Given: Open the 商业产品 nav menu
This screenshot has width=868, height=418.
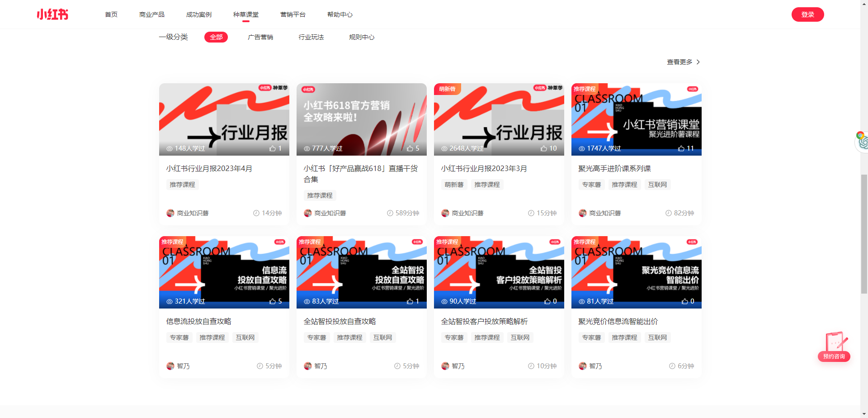Looking at the screenshot, I should pos(152,14).
